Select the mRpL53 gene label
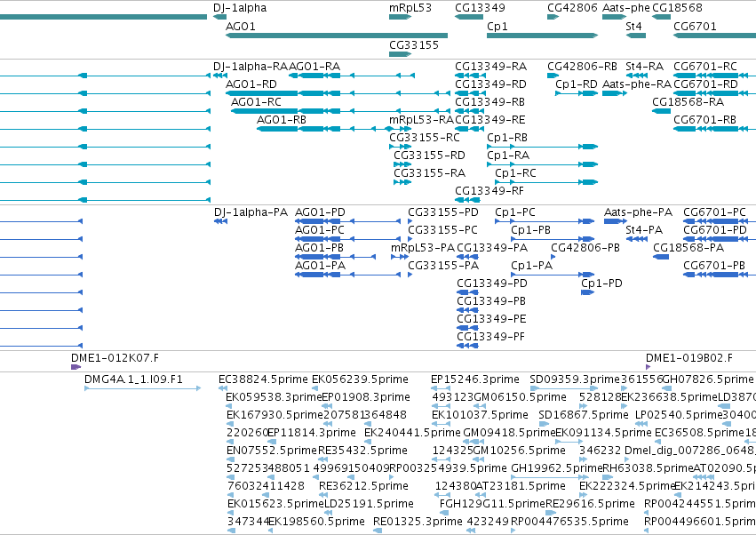756x535 pixels. 410,8
